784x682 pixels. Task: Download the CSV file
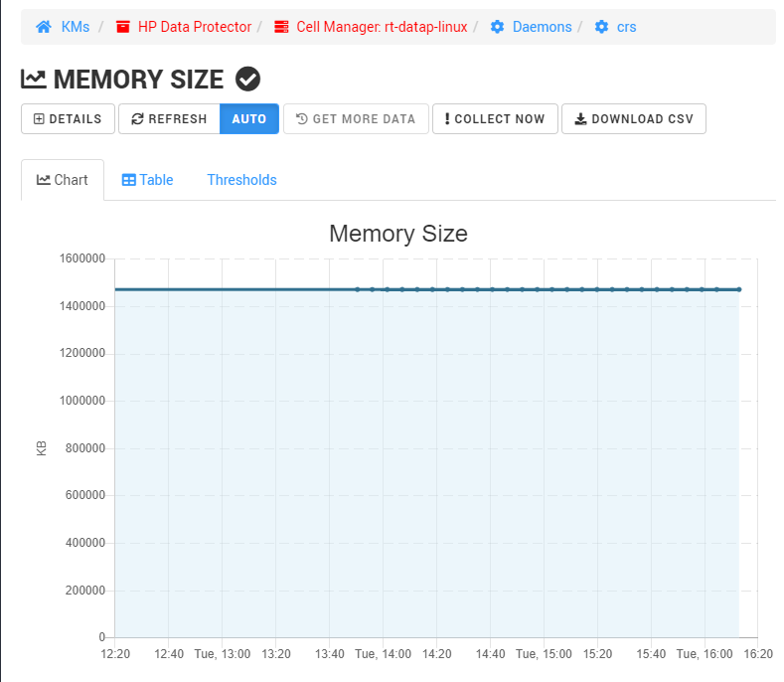click(633, 119)
